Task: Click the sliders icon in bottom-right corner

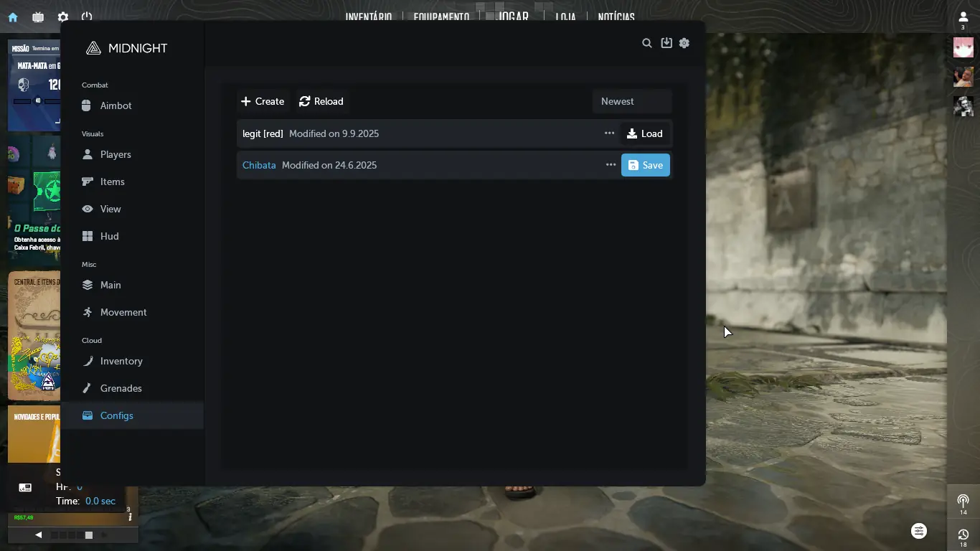Action: [919, 531]
